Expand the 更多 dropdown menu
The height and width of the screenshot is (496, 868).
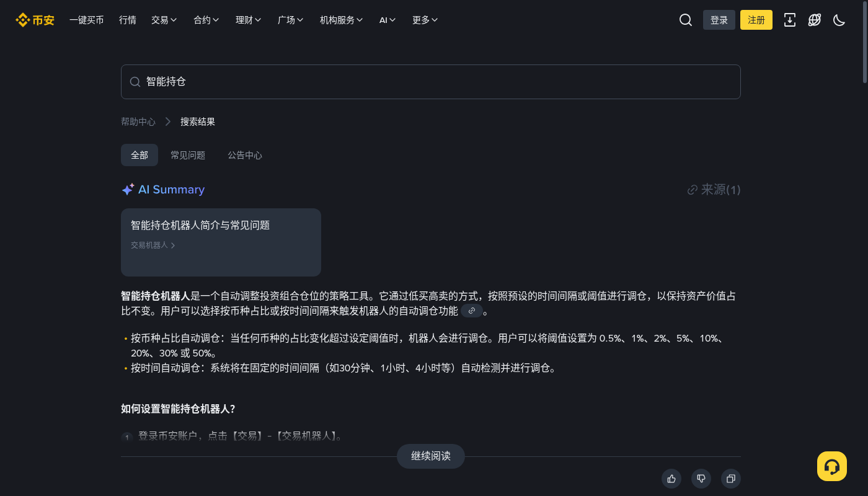(x=425, y=20)
